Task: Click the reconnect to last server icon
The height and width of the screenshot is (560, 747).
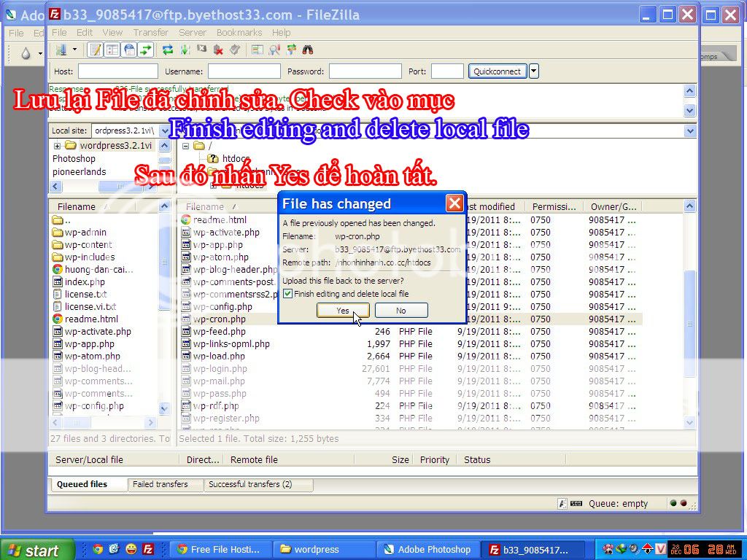Action: (235, 50)
